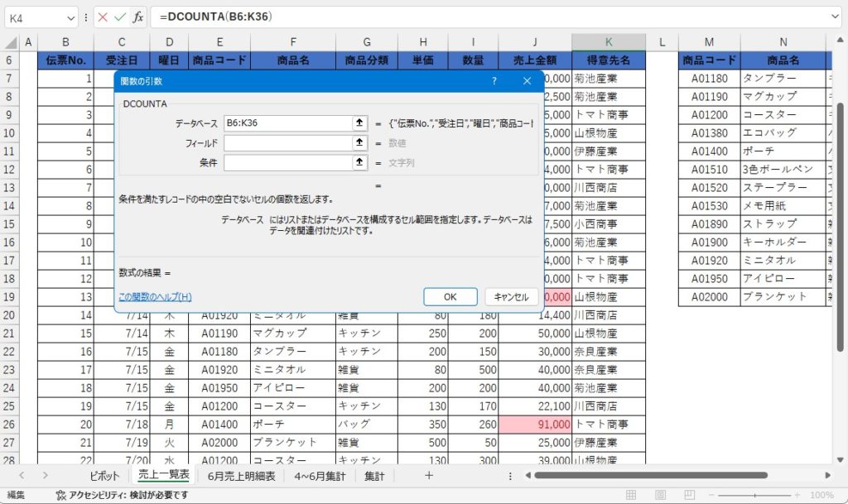The image size is (848, 504).
Task: Add a new sheet with plus icon
Action: (x=428, y=476)
